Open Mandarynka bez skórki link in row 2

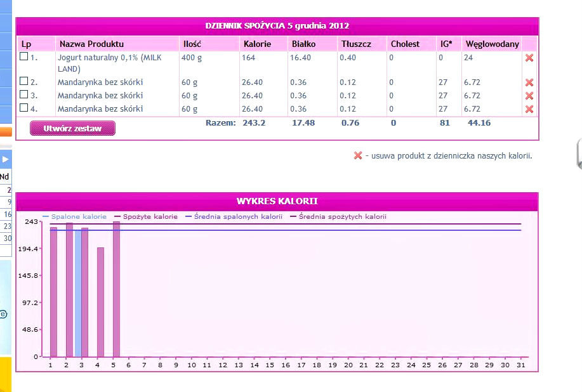100,82
